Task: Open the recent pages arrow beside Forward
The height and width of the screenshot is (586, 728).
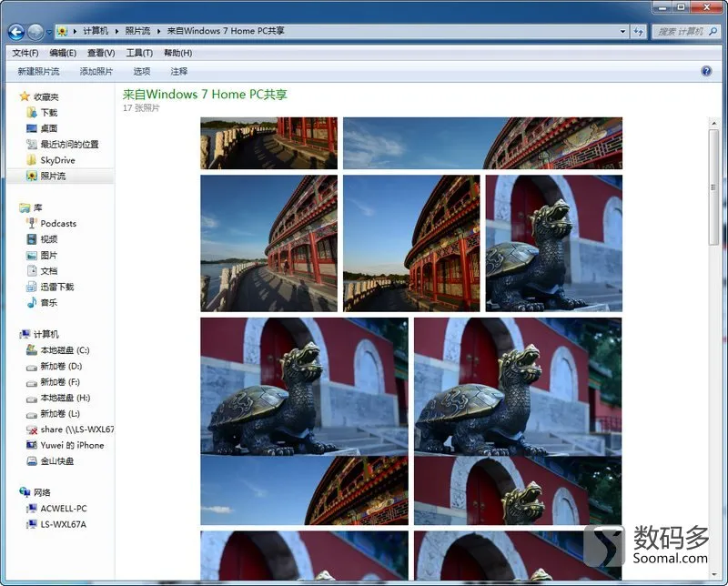Action: (x=49, y=33)
